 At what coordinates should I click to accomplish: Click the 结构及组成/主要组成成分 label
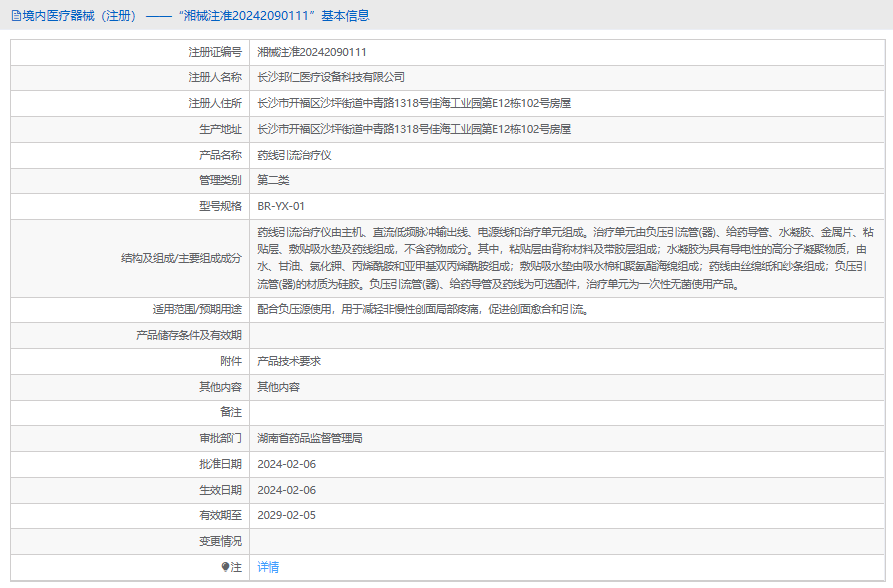(x=182, y=258)
